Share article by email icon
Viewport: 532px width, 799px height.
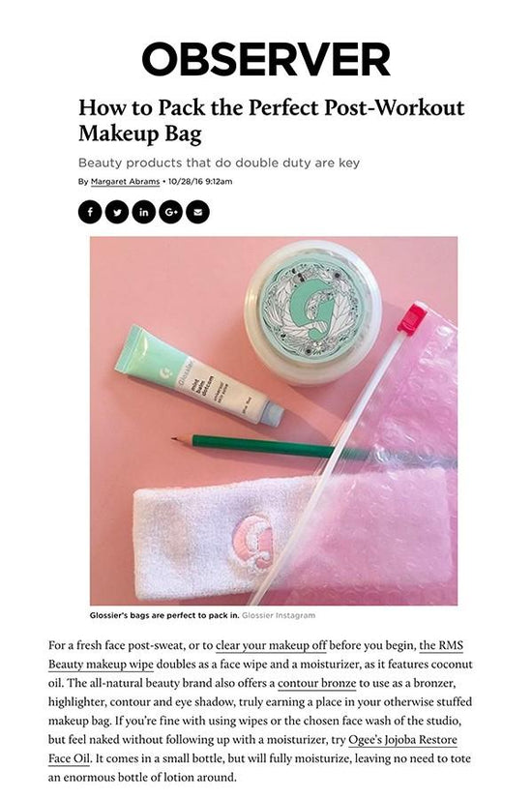coord(197,212)
